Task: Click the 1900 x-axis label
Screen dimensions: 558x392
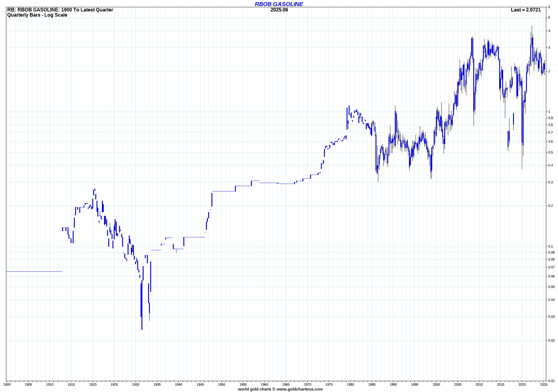Action: click(7, 384)
